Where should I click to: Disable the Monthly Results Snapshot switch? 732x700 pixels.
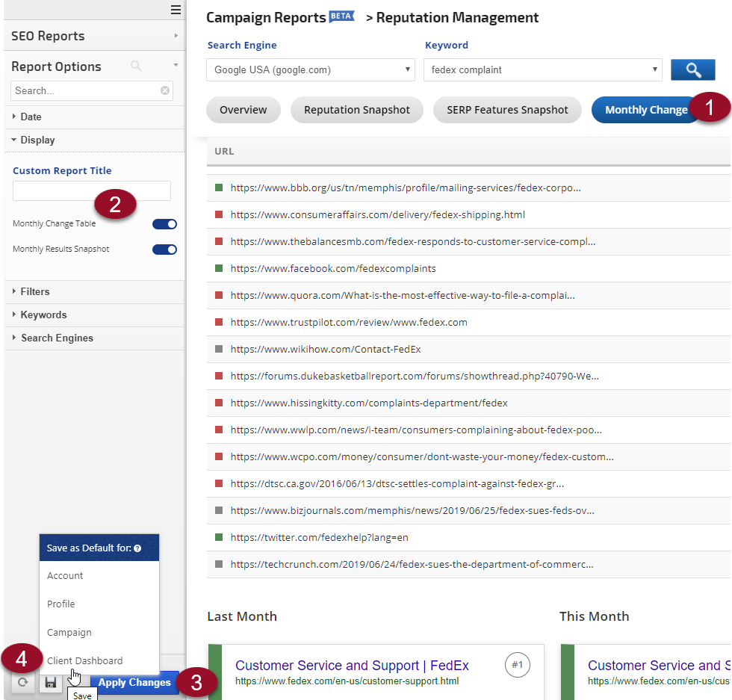click(x=164, y=250)
